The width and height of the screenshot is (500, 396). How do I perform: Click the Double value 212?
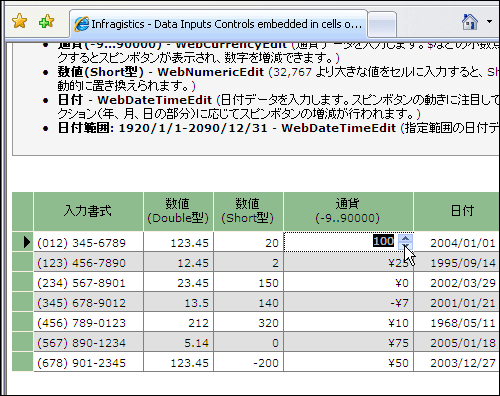point(178,322)
